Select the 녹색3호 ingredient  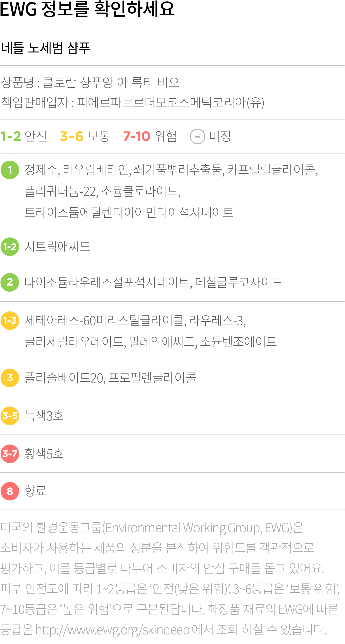point(44,416)
